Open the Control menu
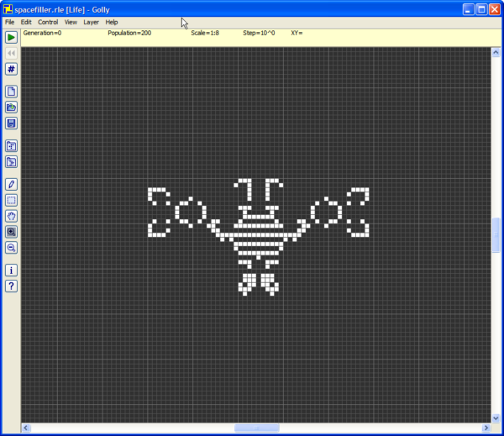 point(48,22)
